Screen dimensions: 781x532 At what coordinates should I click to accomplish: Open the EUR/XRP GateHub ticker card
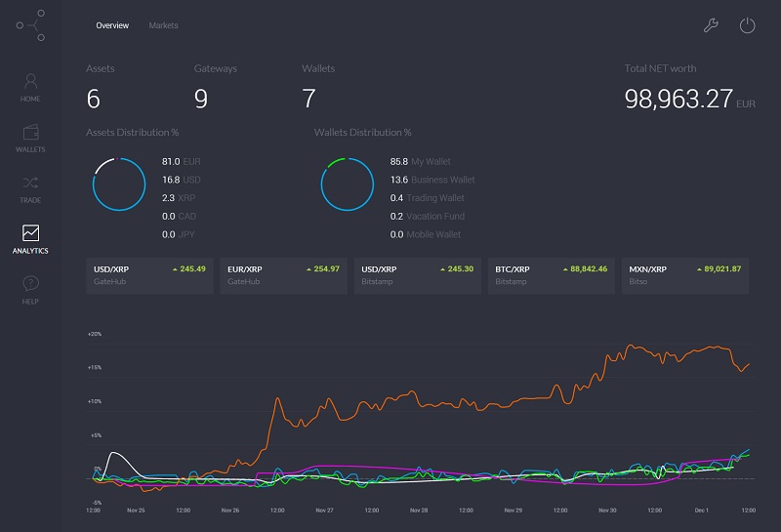[283, 275]
